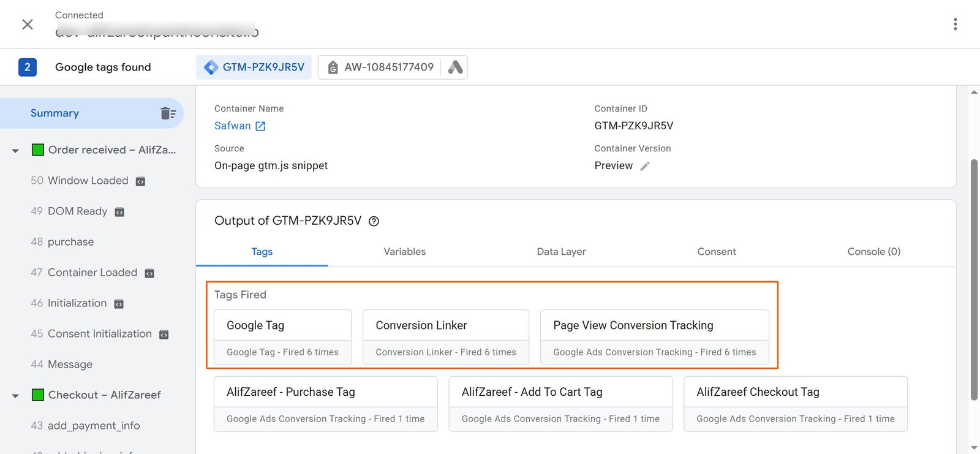Select the purchase event 48
Image resolution: width=980 pixels, height=454 pixels.
[62, 242]
